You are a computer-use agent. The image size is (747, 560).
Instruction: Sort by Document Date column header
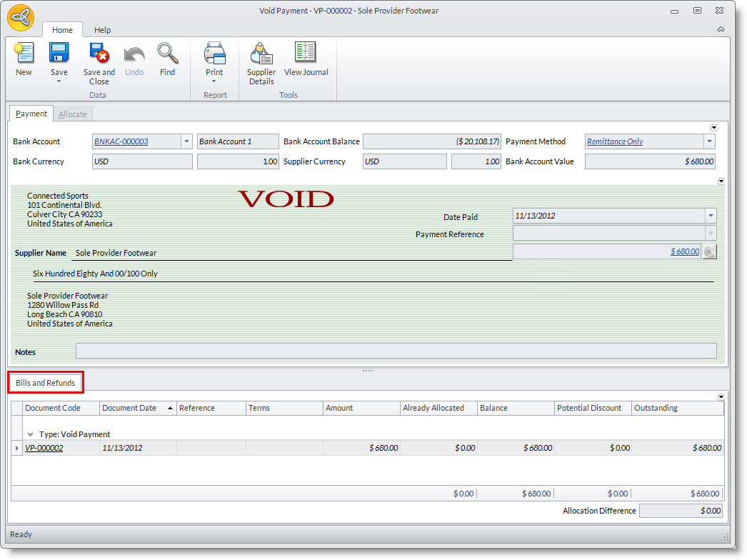point(129,408)
